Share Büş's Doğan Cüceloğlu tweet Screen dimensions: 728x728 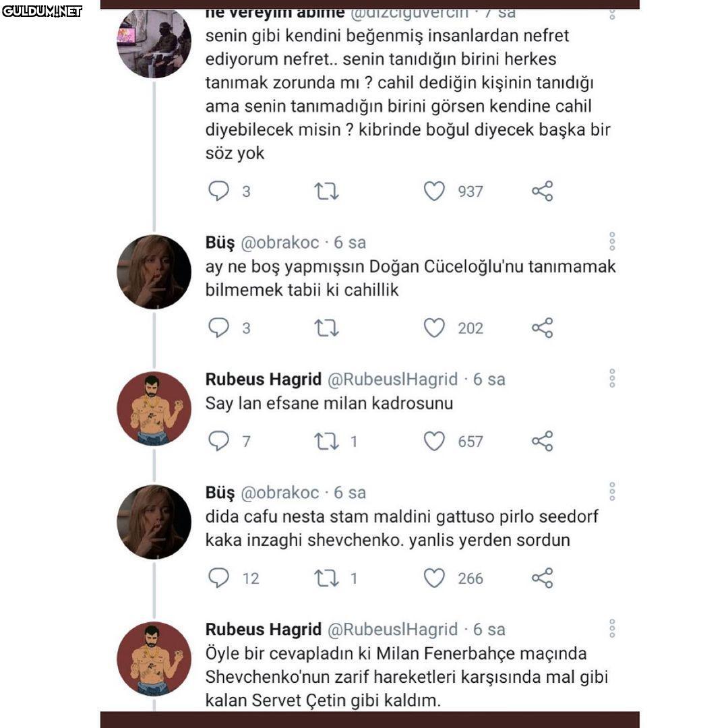(542, 328)
